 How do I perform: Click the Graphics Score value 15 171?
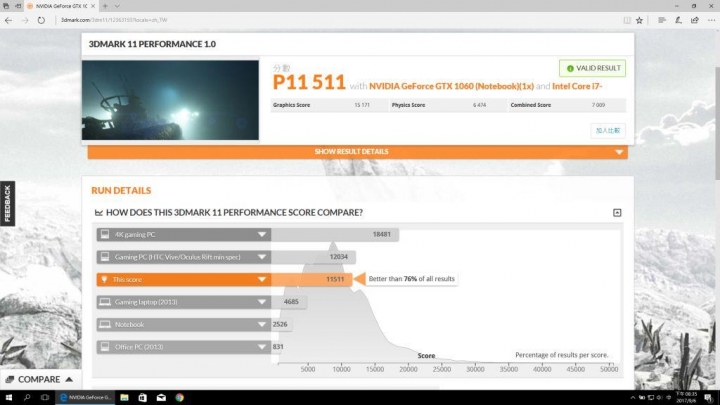click(362, 105)
